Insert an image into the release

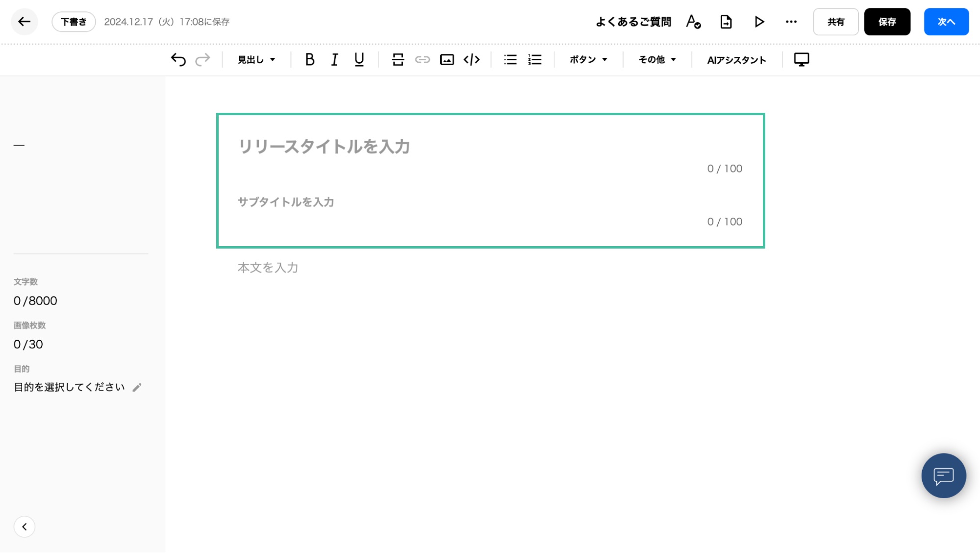click(x=447, y=60)
